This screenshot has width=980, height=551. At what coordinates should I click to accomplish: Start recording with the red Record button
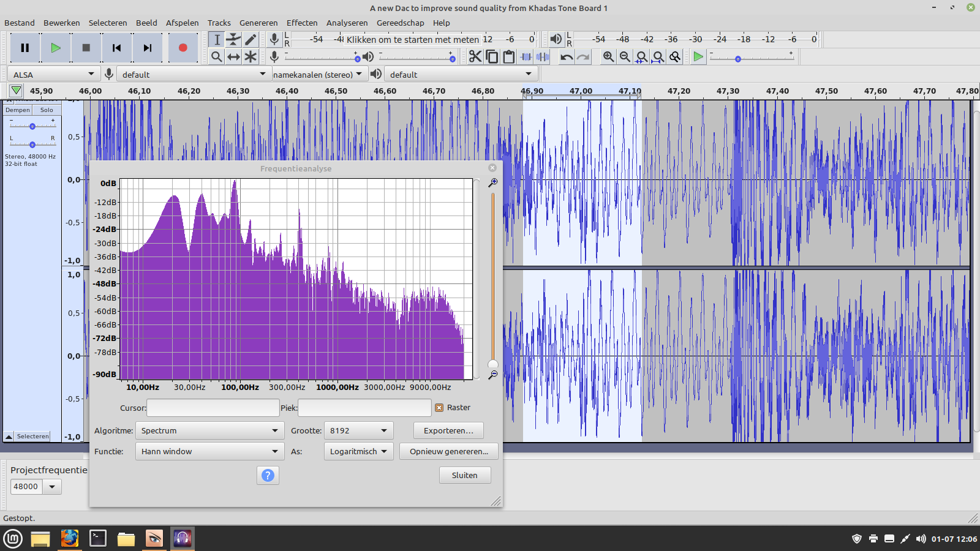click(183, 48)
